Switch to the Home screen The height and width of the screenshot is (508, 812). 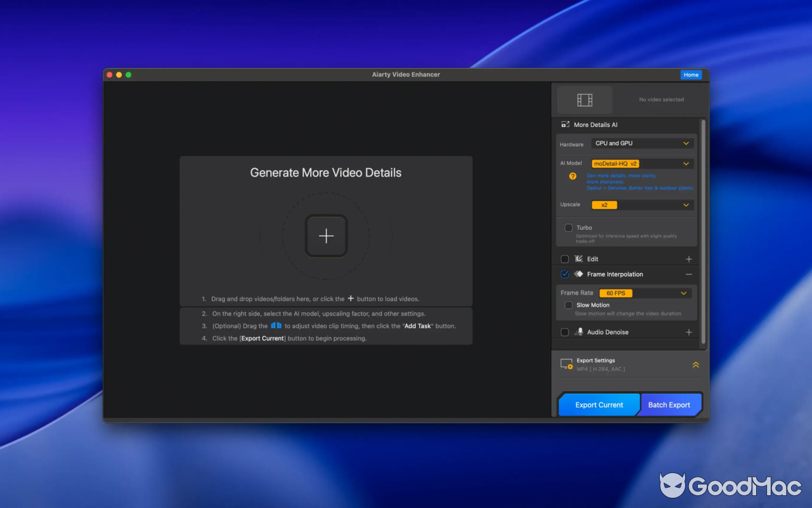click(691, 74)
